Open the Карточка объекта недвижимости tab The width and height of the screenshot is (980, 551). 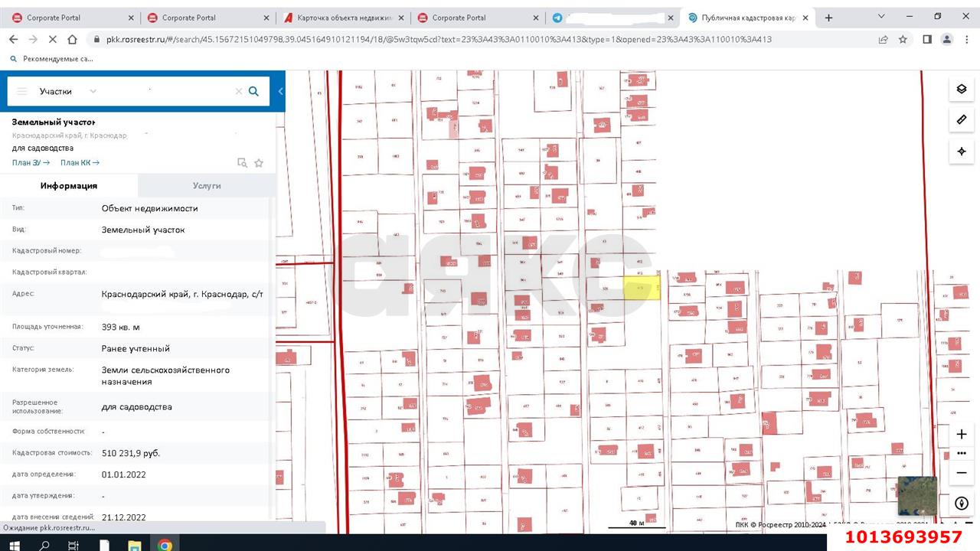tap(341, 18)
